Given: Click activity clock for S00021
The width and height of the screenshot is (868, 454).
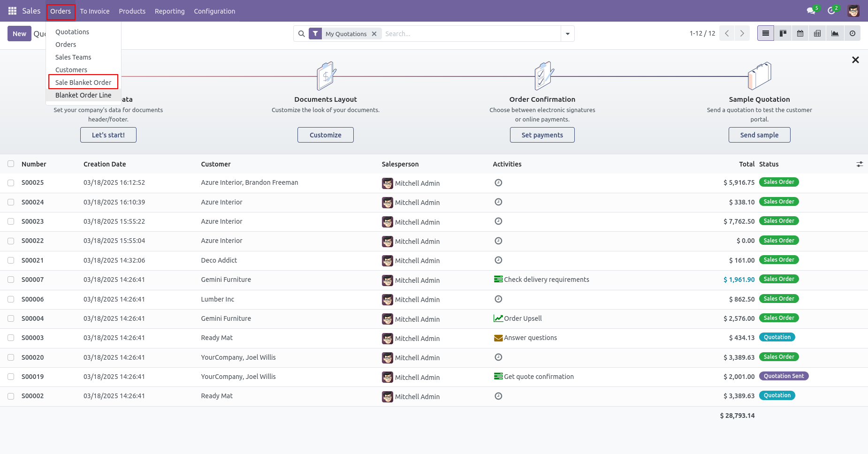Looking at the screenshot, I should click(498, 260).
